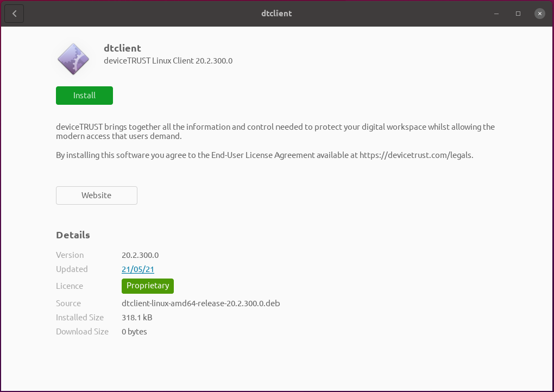
Task: Click the dtclient title in the header bar
Action: (x=276, y=13)
